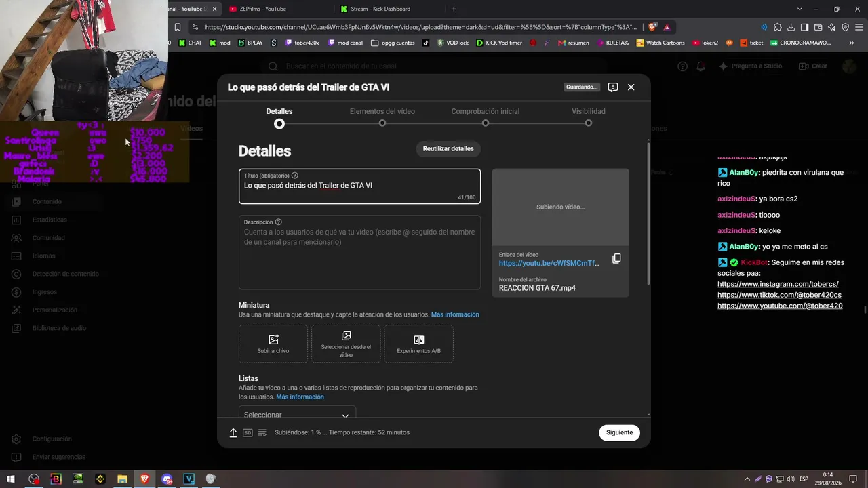The image size is (868, 488).
Task: Open the browser main menu icon
Action: 859,27
